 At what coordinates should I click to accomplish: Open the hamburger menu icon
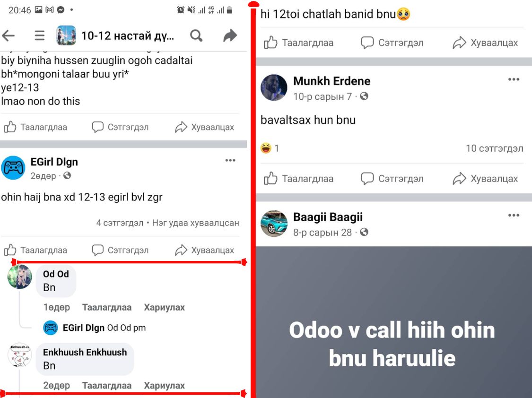pos(40,35)
